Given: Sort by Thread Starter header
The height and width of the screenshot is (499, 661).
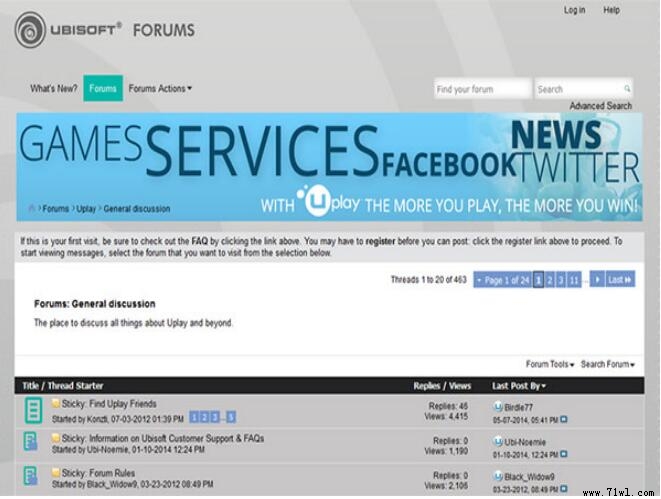Looking at the screenshot, I should [x=75, y=386].
